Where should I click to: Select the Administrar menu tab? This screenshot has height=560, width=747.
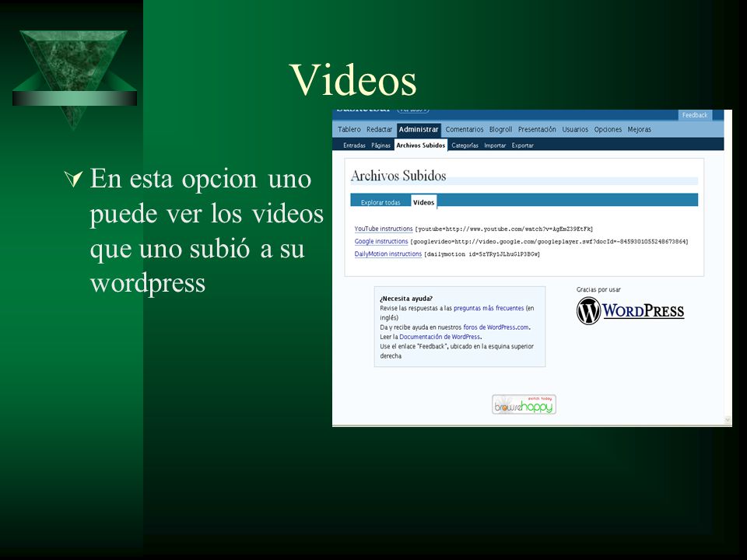tap(419, 130)
